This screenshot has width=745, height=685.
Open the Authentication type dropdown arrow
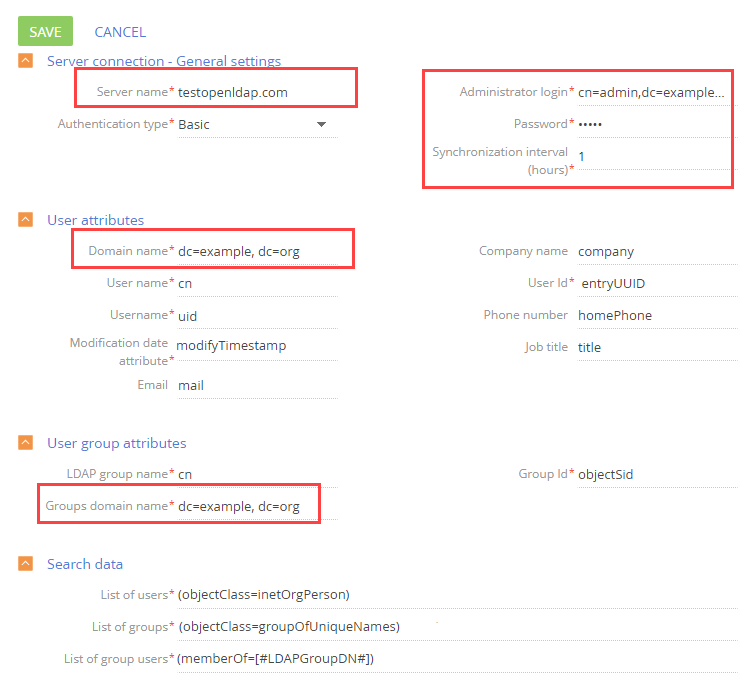[x=322, y=124]
